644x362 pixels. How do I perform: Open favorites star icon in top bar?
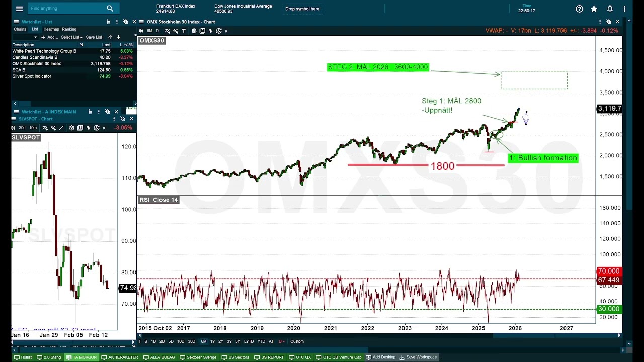coord(594,9)
